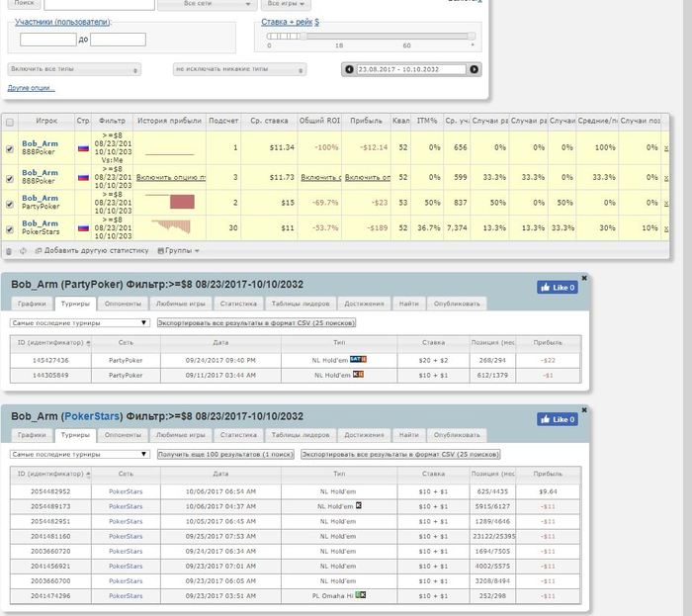Open the "Включить все типы" dropdown
The image size is (692, 616).
(x=74, y=69)
